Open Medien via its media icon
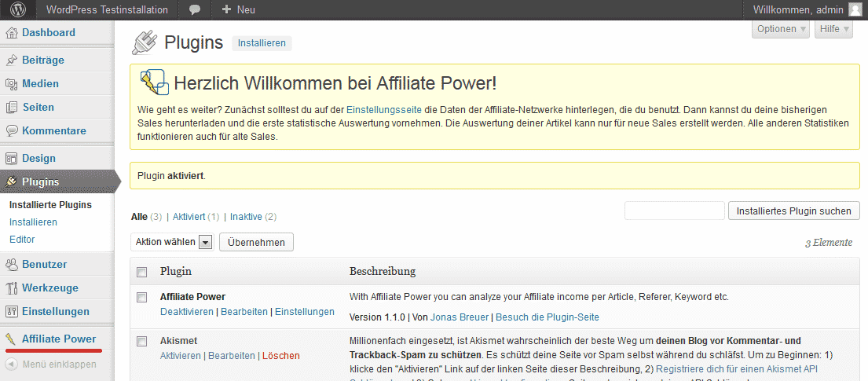 click(x=11, y=83)
